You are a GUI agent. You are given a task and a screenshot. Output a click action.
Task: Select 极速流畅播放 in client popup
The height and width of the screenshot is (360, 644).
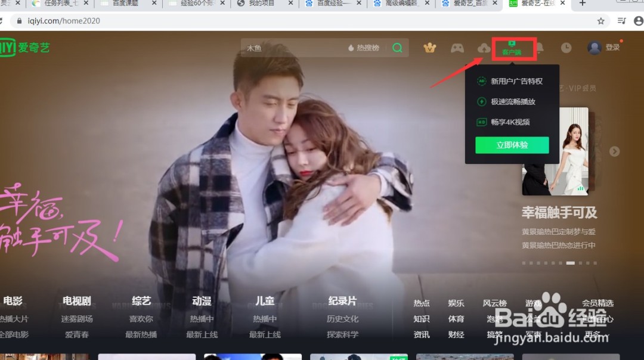[506, 101]
